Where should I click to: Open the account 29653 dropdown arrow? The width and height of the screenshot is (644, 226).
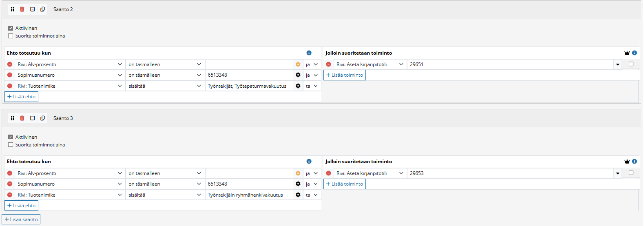pos(617,173)
